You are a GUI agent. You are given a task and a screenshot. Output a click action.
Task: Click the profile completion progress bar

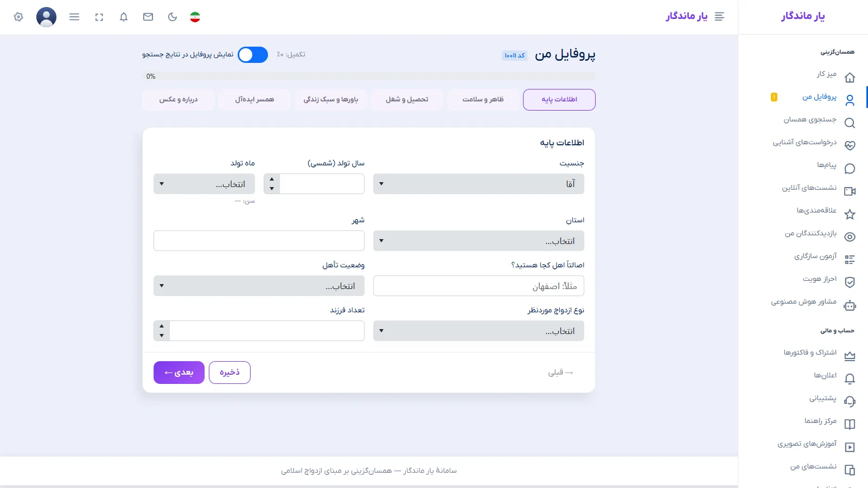[369, 76]
